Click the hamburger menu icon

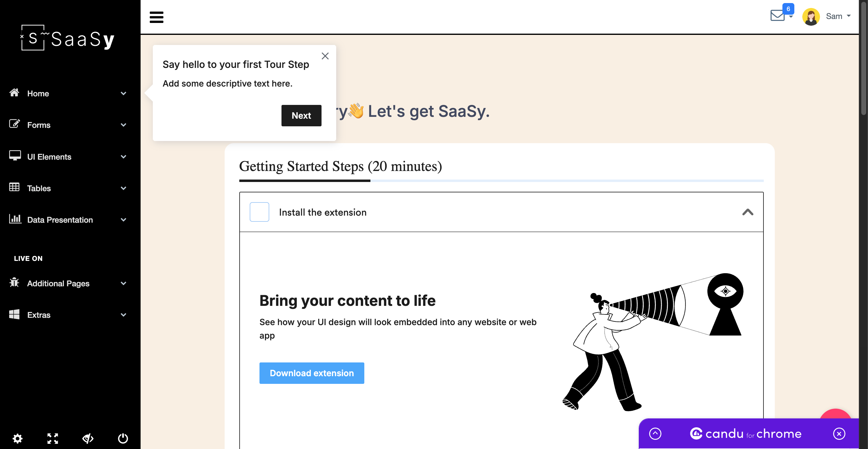coord(156,17)
